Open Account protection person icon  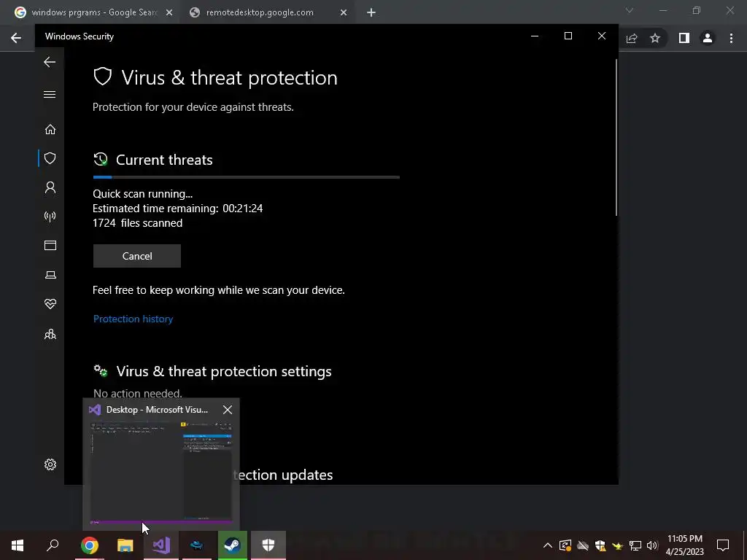click(x=50, y=187)
